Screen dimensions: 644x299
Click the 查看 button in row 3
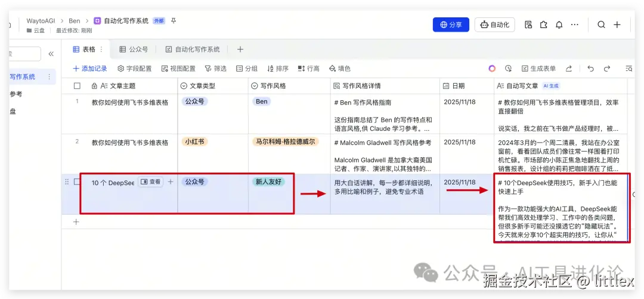coord(150,182)
